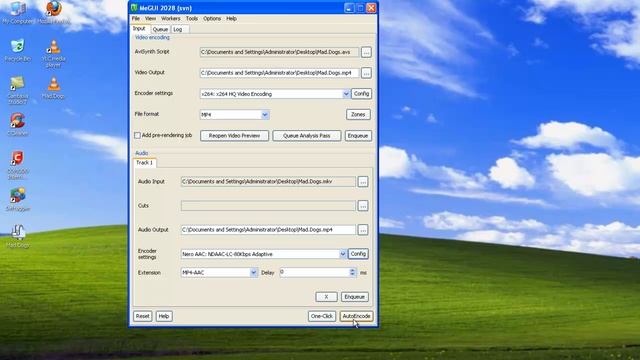Decrease Delay with spinner down arrow
Screen dimensions: 640x360
tap(353, 274)
